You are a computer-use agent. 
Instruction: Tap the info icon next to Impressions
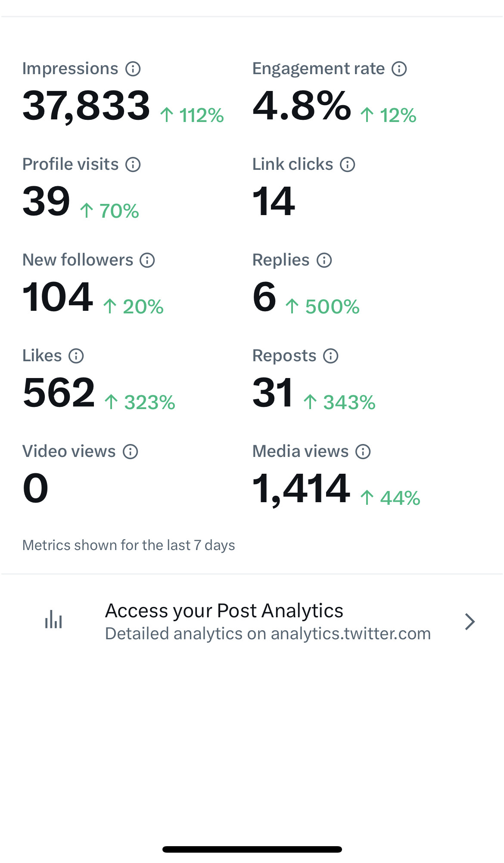tap(133, 69)
